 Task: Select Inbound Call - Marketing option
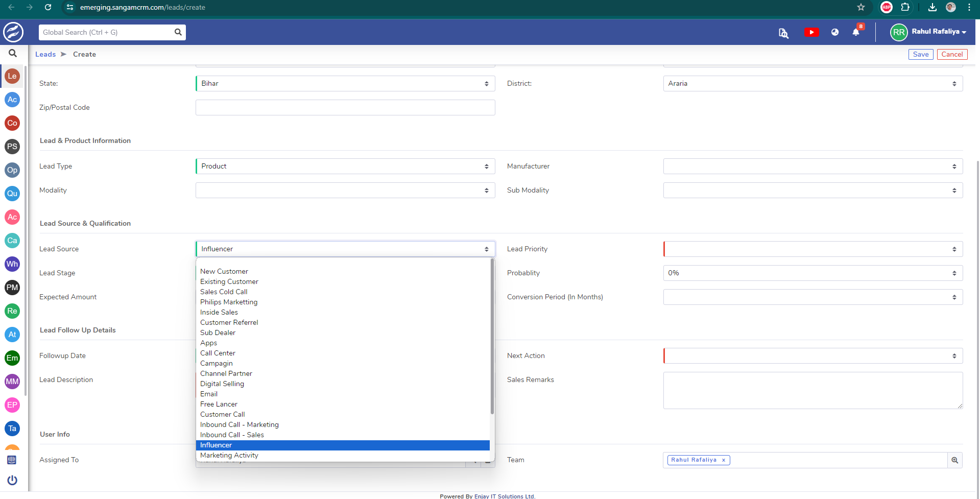point(343,424)
